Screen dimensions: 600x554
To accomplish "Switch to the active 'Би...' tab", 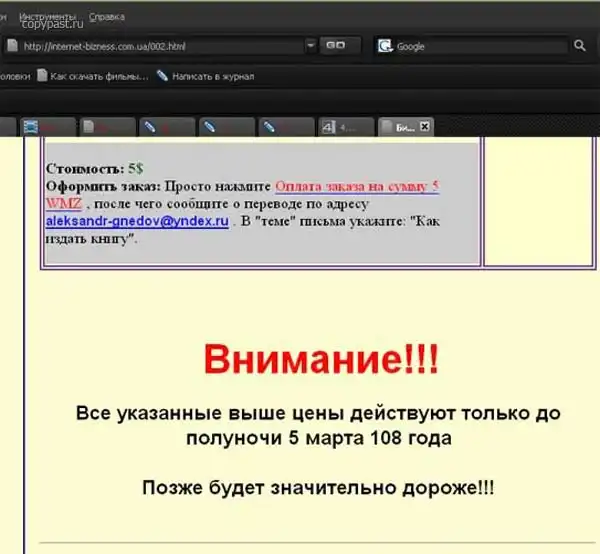I will pyautogui.click(x=402, y=127).
